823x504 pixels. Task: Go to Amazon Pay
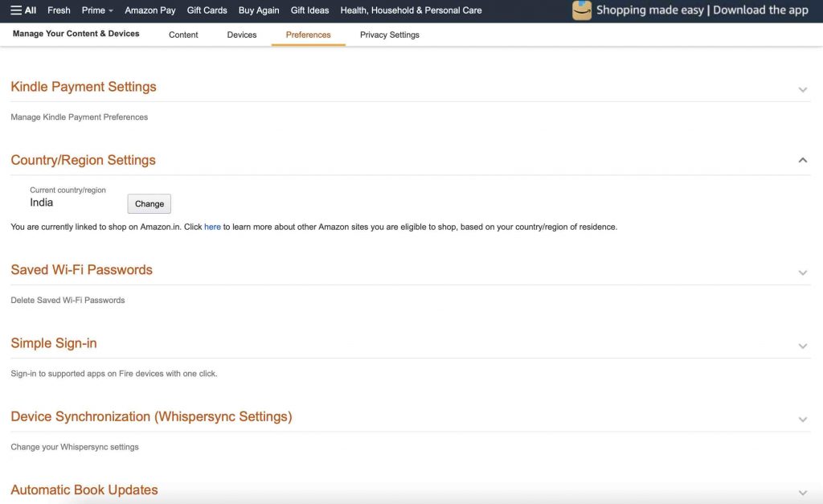click(x=150, y=10)
